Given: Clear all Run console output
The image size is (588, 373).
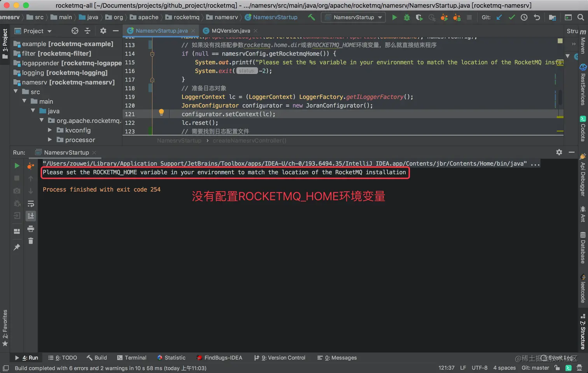Looking at the screenshot, I should pos(31,241).
